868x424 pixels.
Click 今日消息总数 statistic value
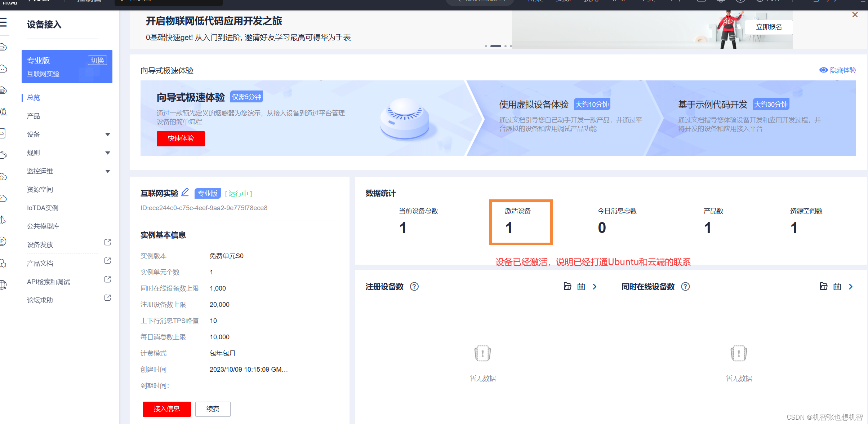click(x=602, y=228)
